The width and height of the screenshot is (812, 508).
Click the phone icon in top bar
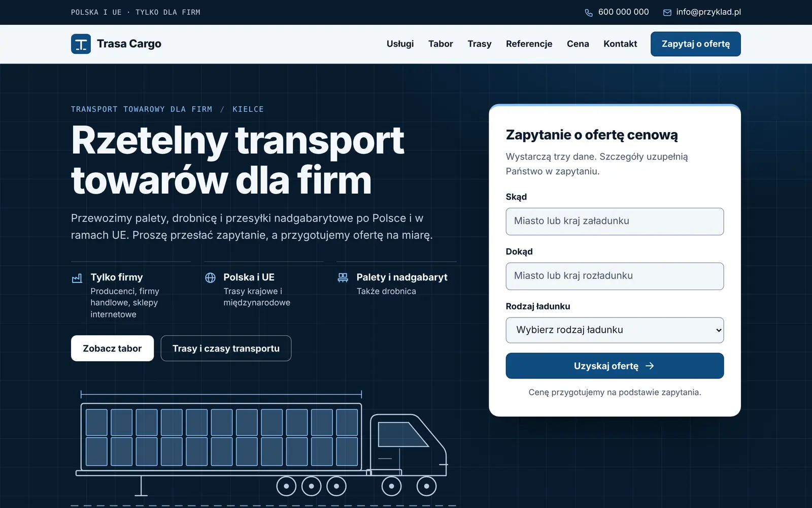(589, 13)
